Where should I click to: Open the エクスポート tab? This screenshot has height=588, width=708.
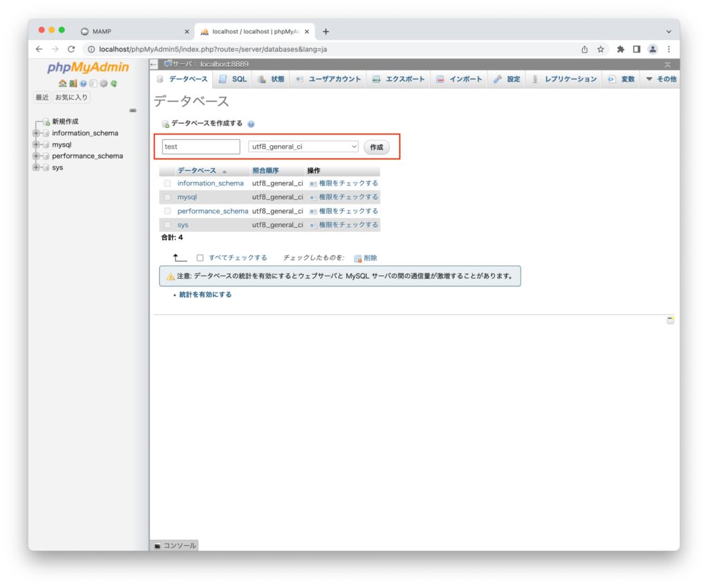[398, 80]
